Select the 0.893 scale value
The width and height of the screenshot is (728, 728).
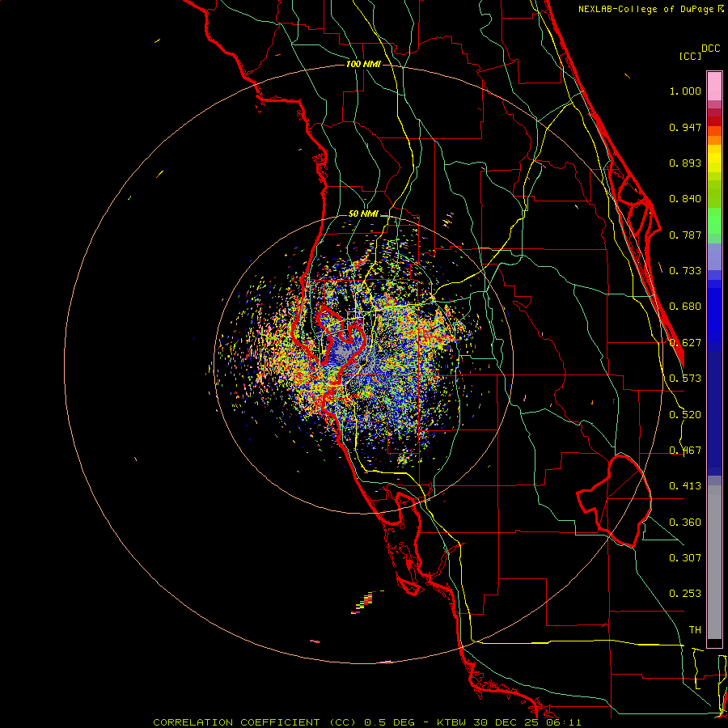tap(685, 163)
